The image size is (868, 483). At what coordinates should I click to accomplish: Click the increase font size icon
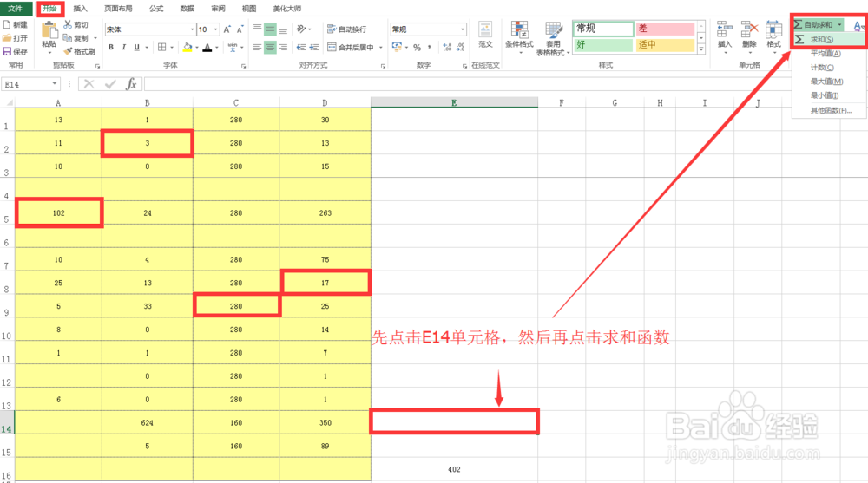pyautogui.click(x=227, y=29)
